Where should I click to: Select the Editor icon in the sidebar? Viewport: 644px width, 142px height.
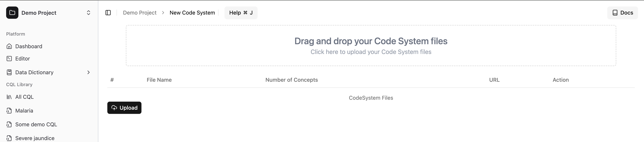point(9,58)
